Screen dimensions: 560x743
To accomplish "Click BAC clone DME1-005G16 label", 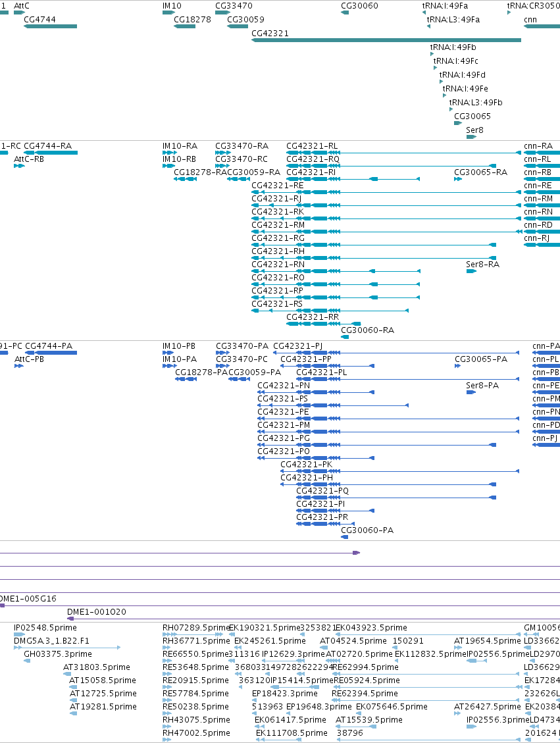I will pyautogui.click(x=28, y=598).
